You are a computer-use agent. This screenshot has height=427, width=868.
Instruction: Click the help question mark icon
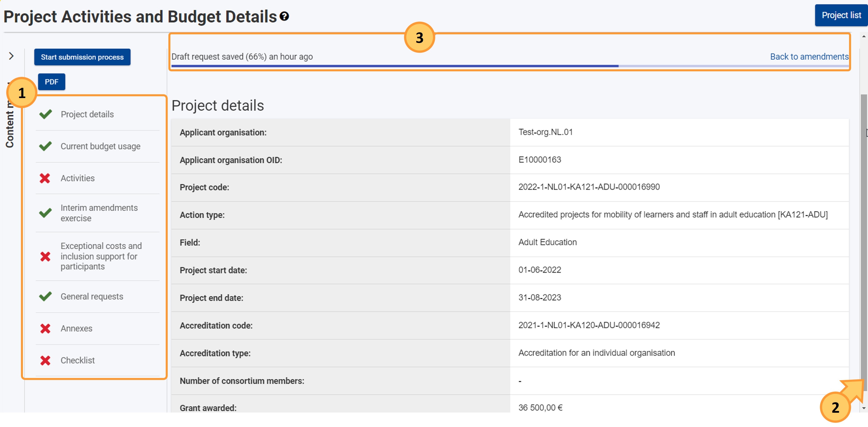pos(284,16)
